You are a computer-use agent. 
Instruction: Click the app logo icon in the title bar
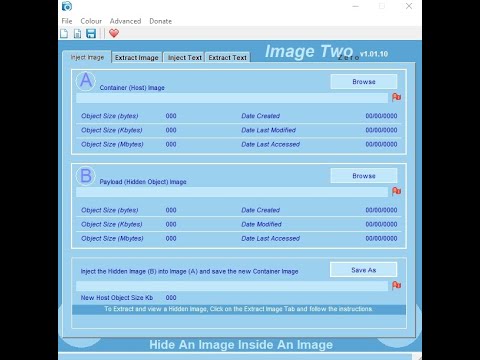pos(67,6)
